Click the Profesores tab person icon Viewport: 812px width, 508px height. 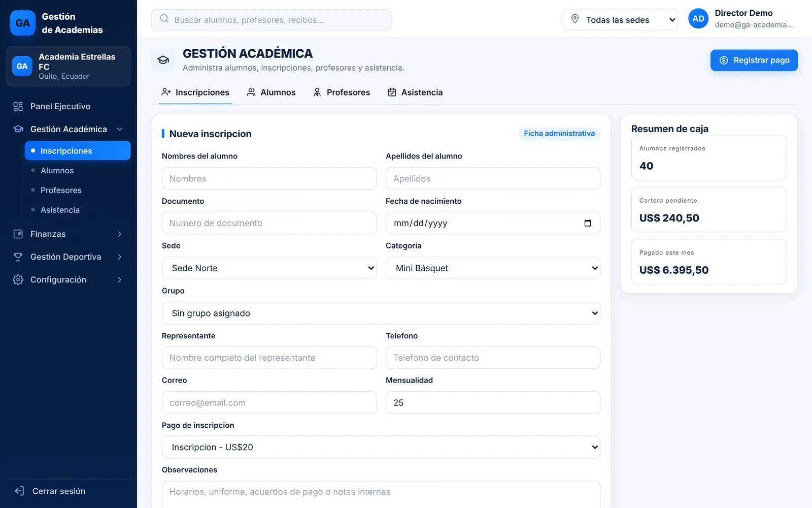pyautogui.click(x=317, y=92)
